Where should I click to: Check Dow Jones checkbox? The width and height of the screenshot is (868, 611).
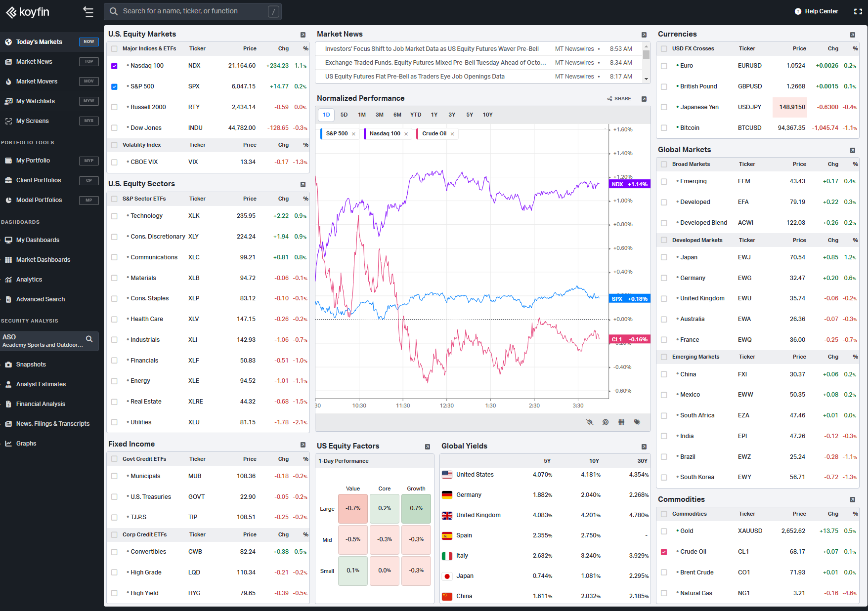pos(114,128)
